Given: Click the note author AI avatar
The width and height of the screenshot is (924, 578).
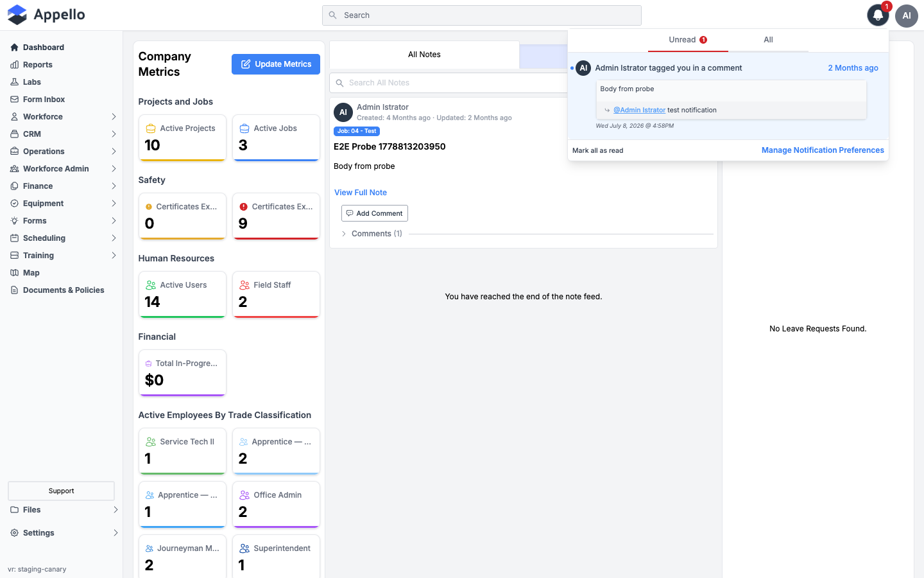Looking at the screenshot, I should [343, 112].
